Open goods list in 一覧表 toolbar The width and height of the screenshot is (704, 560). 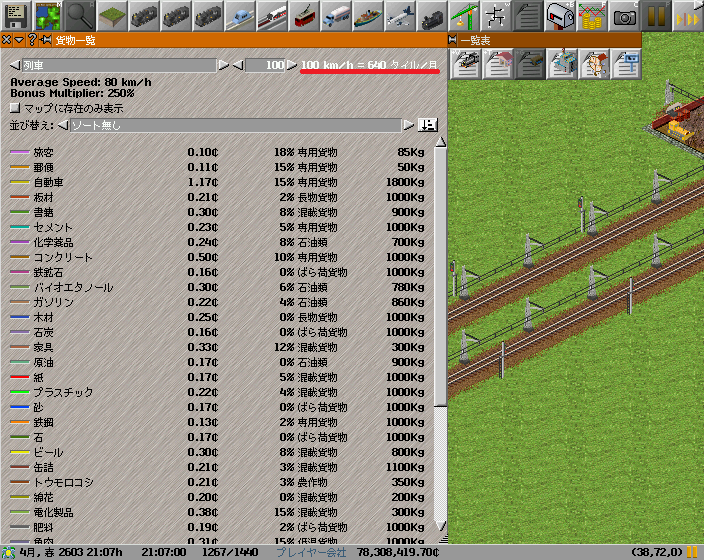[529, 64]
